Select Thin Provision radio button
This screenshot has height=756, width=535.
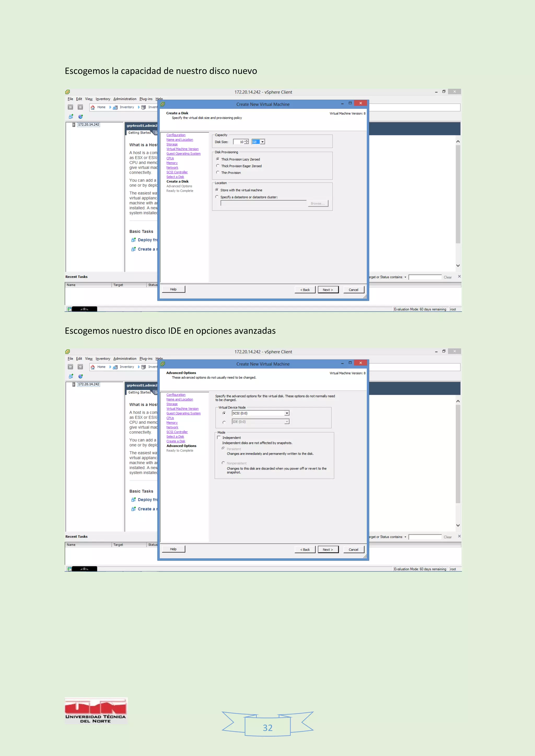point(218,173)
